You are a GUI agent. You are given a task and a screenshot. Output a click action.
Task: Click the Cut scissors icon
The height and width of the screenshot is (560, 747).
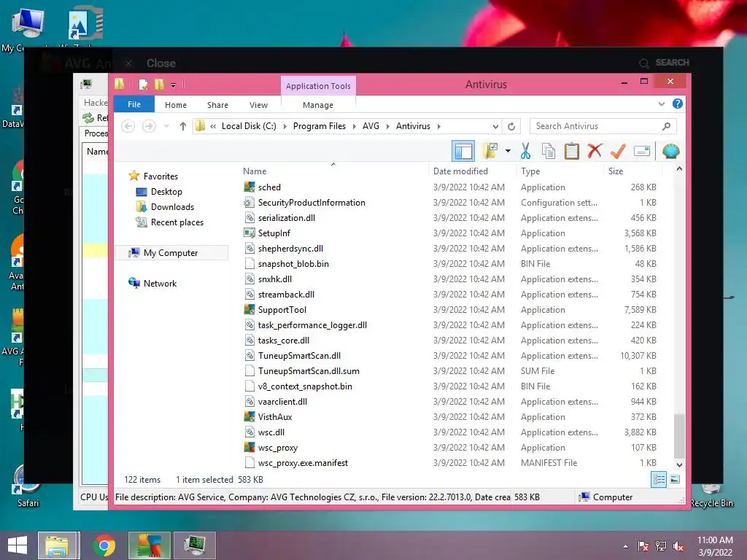(x=525, y=152)
